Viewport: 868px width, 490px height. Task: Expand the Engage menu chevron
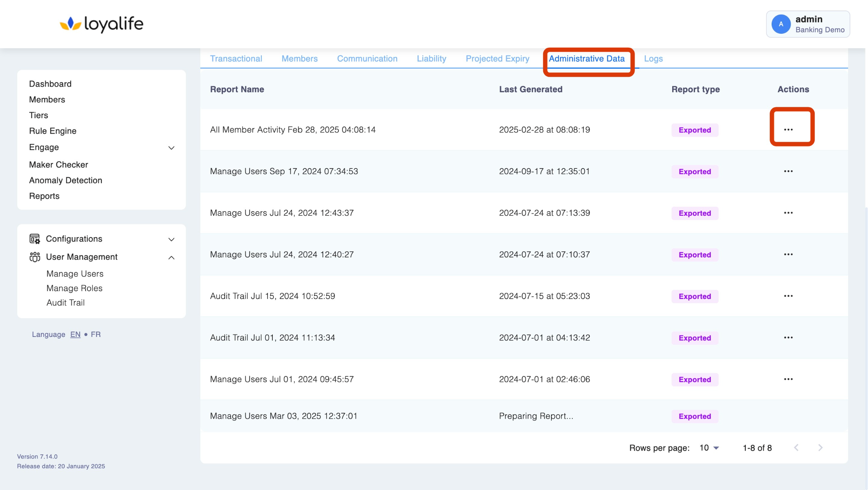pyautogui.click(x=171, y=148)
